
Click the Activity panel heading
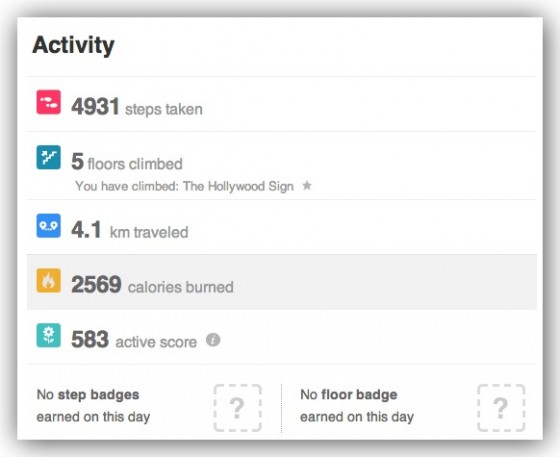tap(74, 46)
